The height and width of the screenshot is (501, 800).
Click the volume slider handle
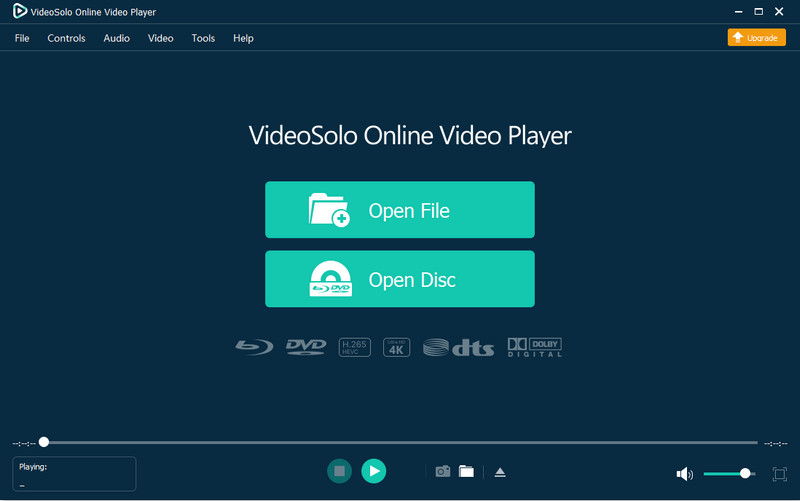[x=745, y=473]
